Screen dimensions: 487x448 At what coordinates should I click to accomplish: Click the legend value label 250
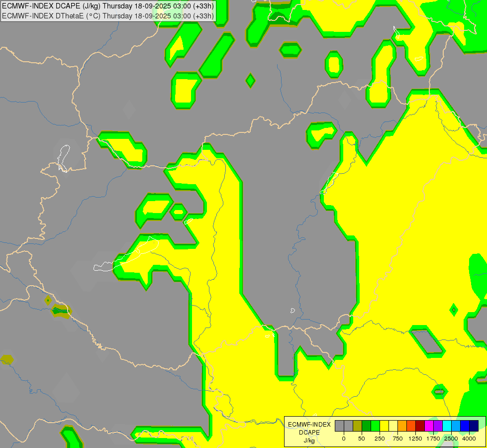point(380,439)
